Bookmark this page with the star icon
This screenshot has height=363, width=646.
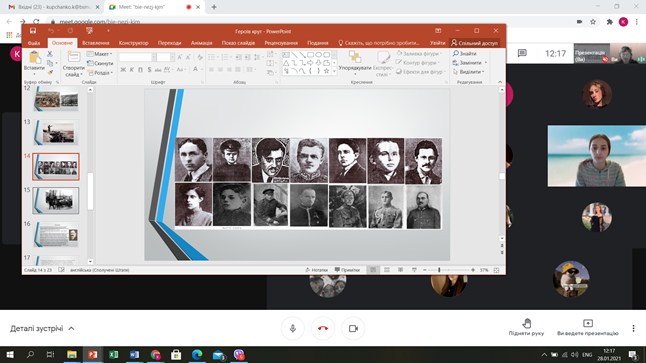(593, 22)
